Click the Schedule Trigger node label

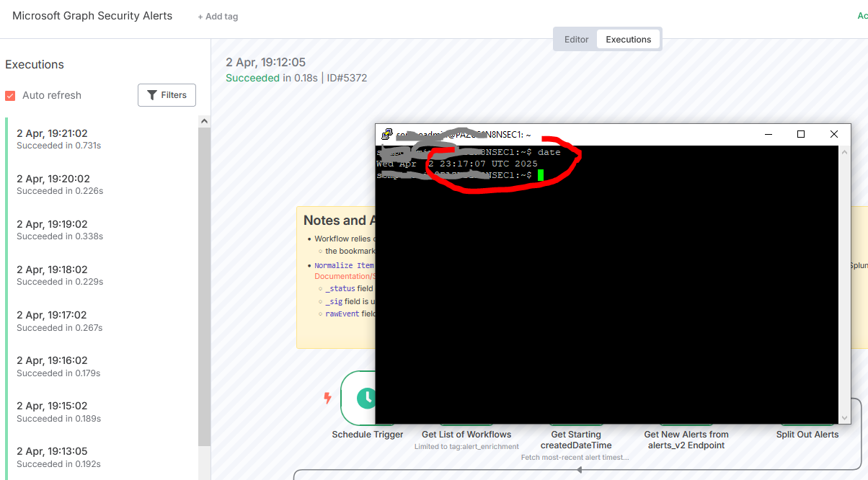coord(368,435)
